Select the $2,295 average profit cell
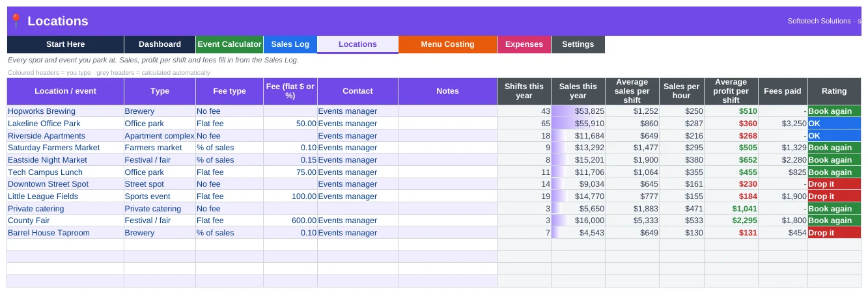 pos(731,220)
